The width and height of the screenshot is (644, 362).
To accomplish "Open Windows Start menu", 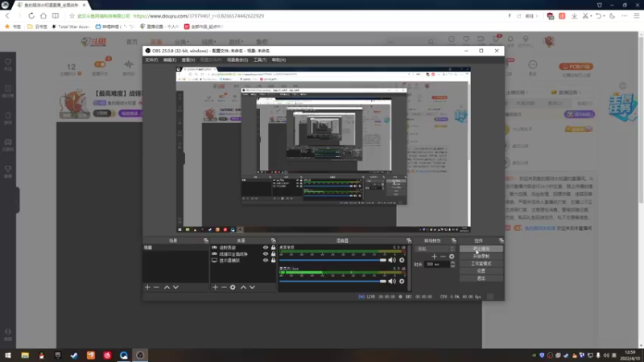I will [8, 355].
